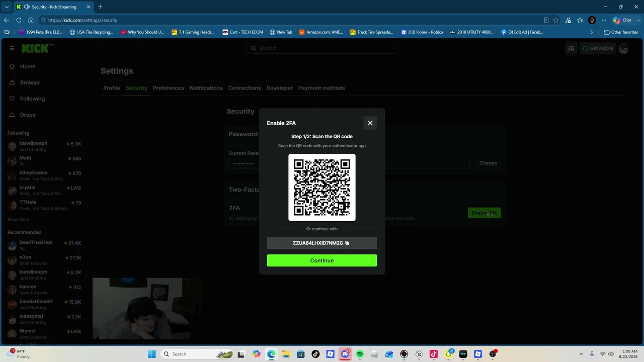Click the Kick search field
Screen dimensions: 644x362
pos(322,48)
